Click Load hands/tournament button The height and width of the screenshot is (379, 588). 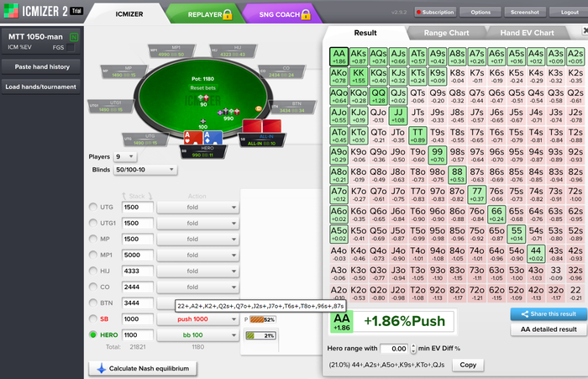coord(41,87)
